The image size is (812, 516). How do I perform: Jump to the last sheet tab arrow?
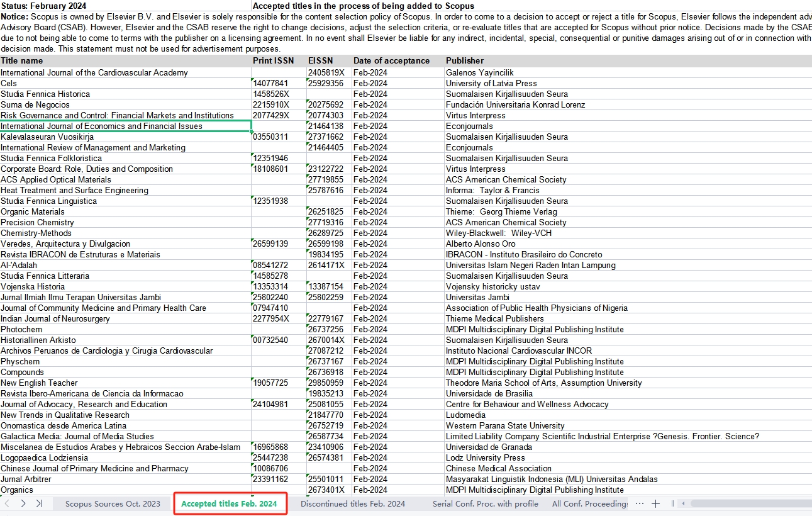coord(39,503)
